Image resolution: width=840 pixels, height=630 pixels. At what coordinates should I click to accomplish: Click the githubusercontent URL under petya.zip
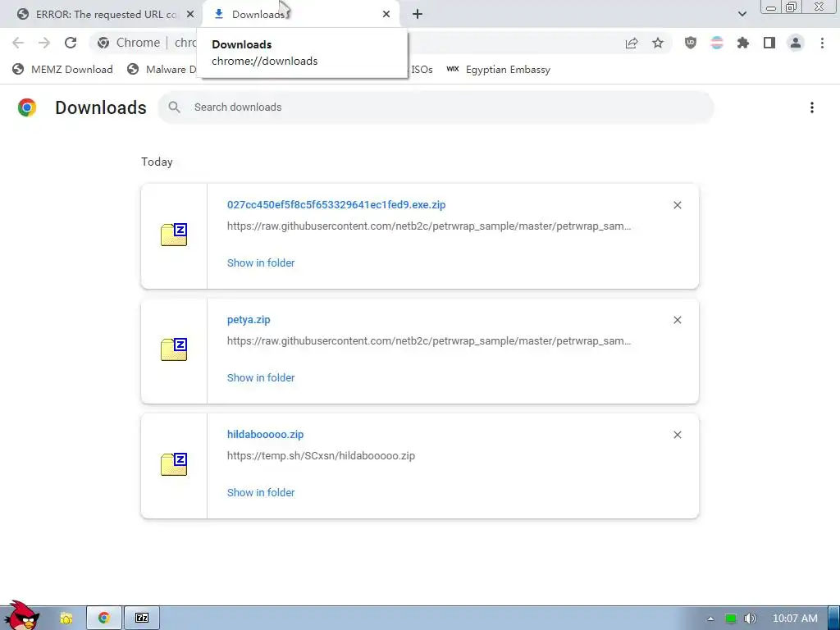(x=429, y=340)
